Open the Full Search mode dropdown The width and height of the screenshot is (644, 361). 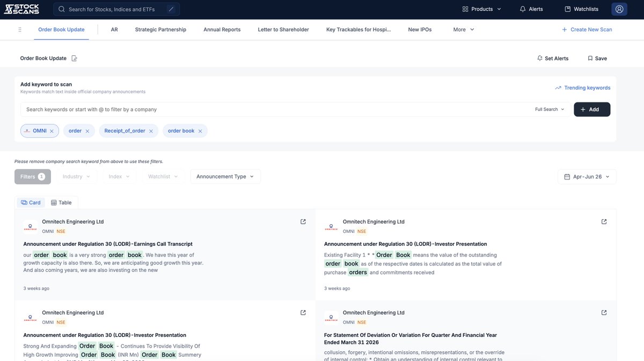(550, 109)
